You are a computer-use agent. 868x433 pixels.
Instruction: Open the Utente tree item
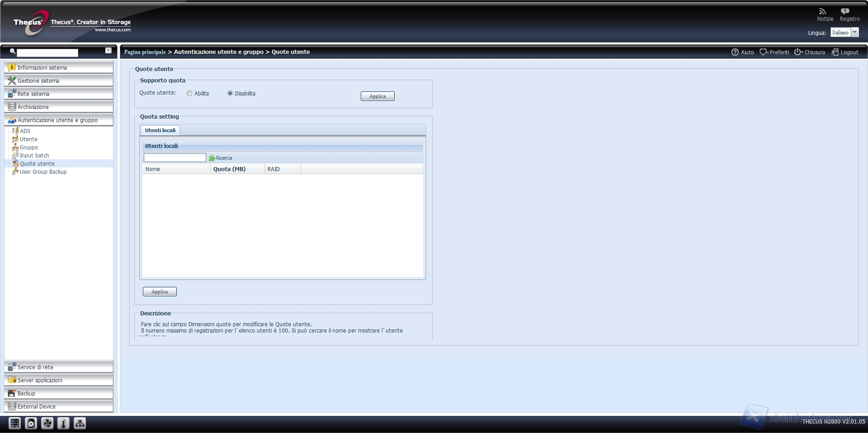tap(28, 139)
